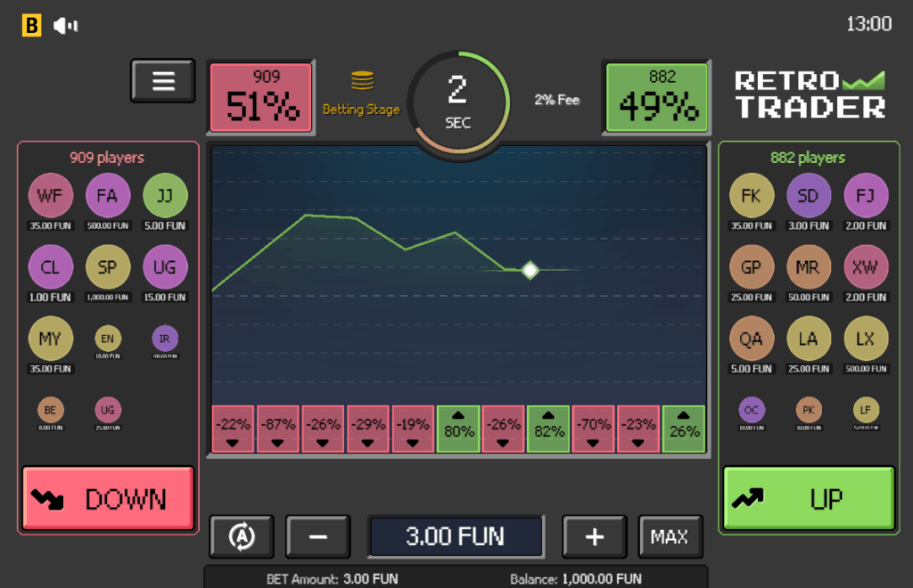Click the Retro Trader logo

[810, 94]
